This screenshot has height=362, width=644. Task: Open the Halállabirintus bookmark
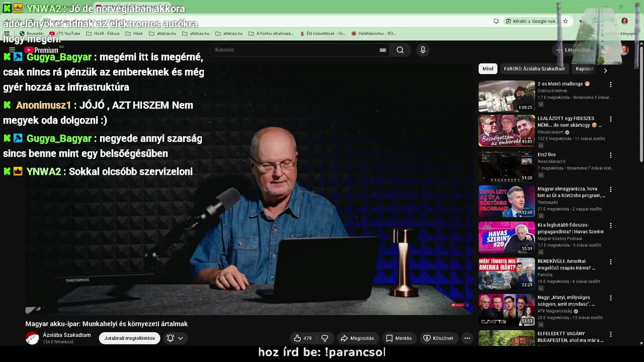pyautogui.click(x=374, y=33)
